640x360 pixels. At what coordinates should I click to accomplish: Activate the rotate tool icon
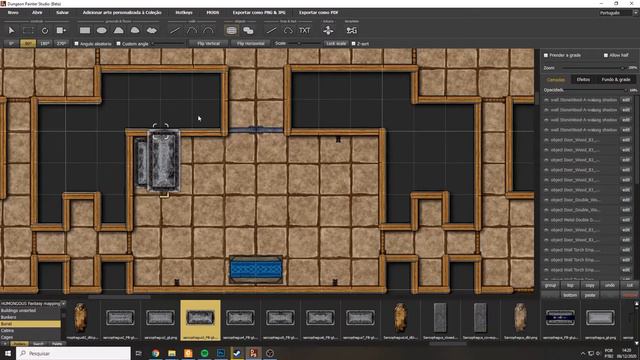[44, 30]
